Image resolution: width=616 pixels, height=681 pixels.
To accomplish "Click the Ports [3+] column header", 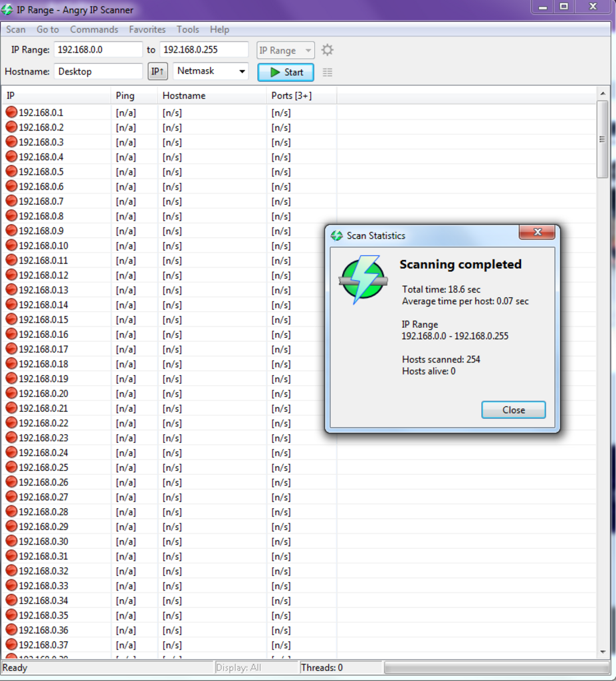I will 302,96.
